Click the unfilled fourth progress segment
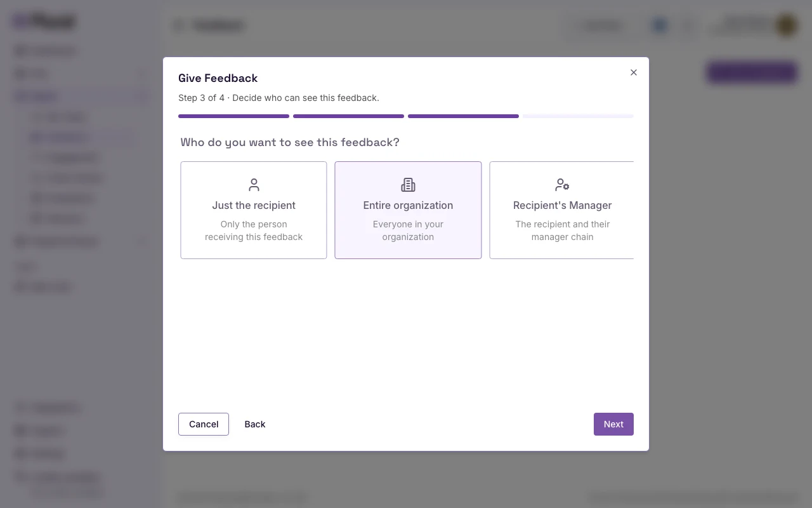812x508 pixels. tap(578, 116)
